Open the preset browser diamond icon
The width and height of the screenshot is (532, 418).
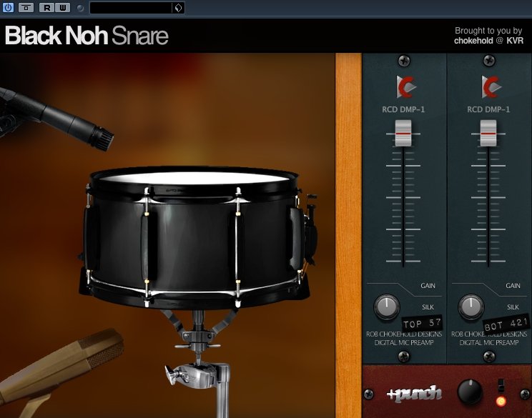coord(179,8)
